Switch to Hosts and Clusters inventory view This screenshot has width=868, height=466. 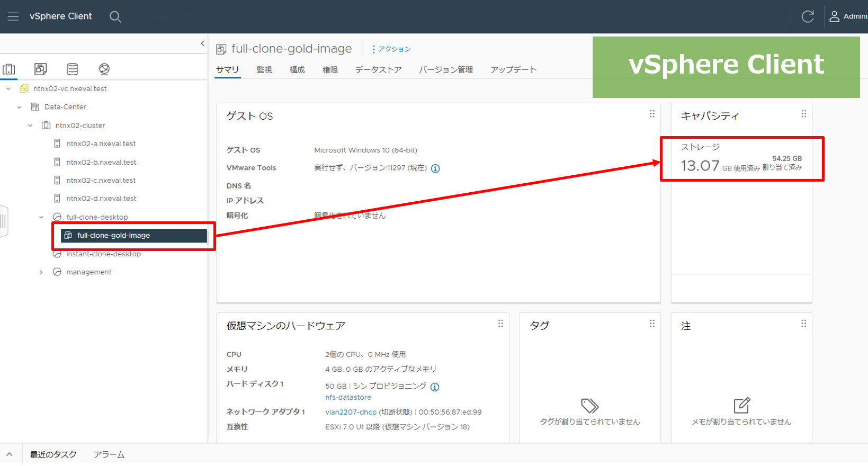click(9, 69)
